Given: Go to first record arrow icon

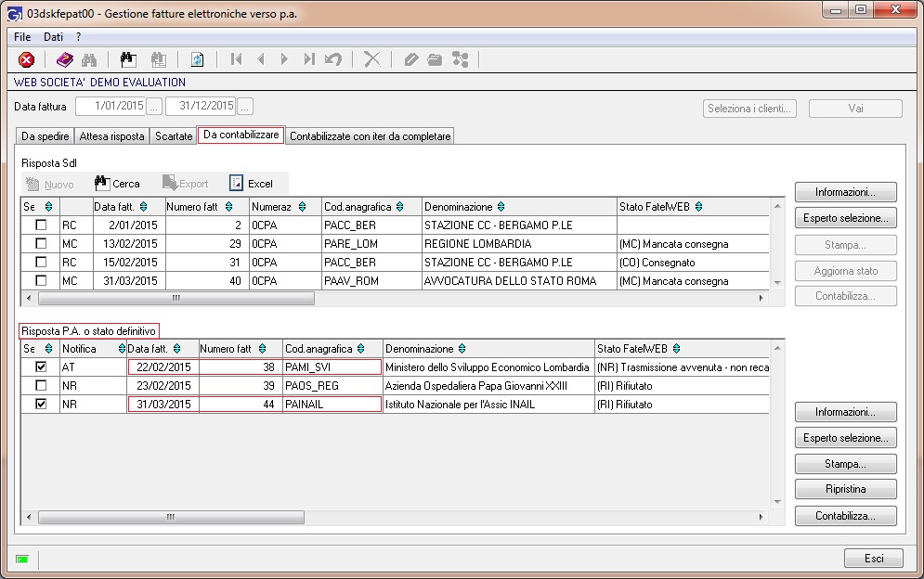Looking at the screenshot, I should point(236,58).
